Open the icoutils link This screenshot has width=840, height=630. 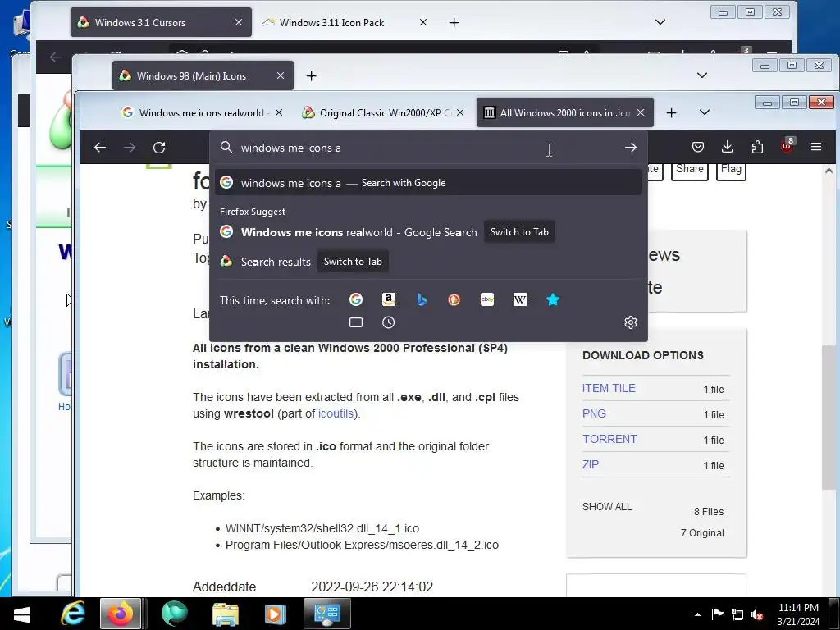[x=336, y=413]
